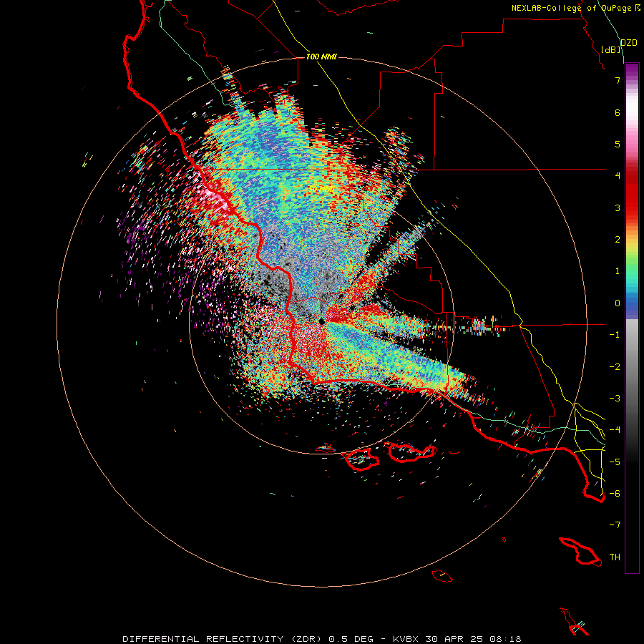Click the 08:18 timestamp in caption
This screenshot has width=644, height=644.
coord(506,639)
